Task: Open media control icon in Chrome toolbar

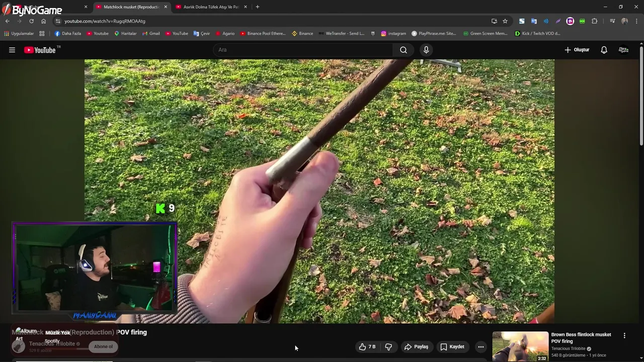Action: tap(612, 21)
